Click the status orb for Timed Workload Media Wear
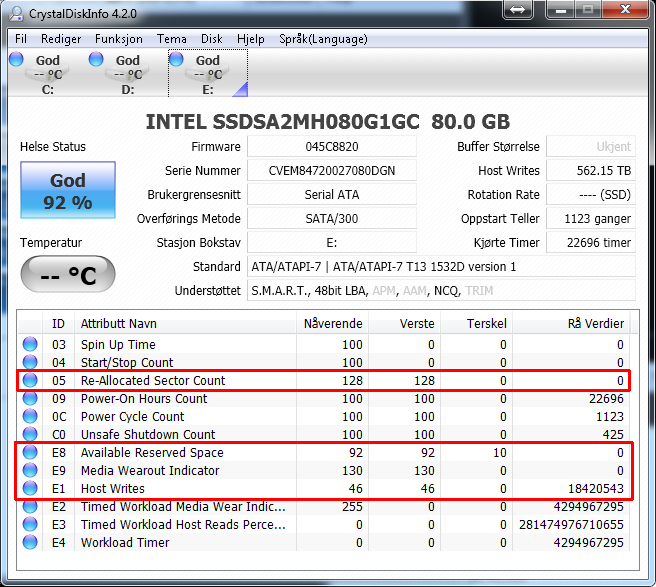Image resolution: width=656 pixels, height=587 pixels. click(x=30, y=506)
